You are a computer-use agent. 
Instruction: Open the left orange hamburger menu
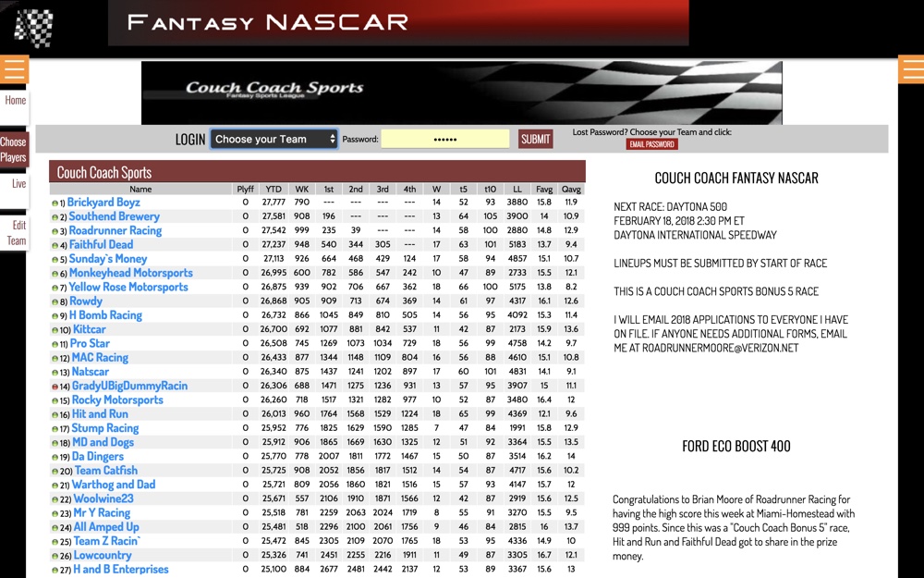14,69
